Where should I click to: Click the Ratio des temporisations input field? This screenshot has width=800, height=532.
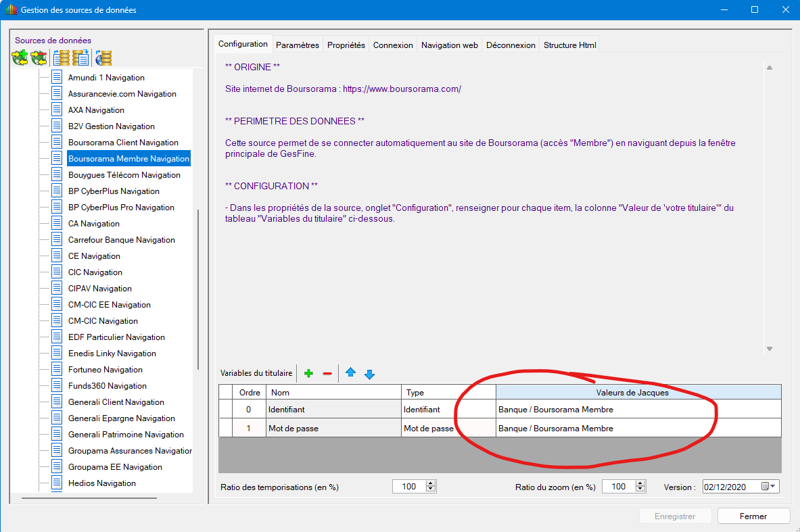[408, 487]
